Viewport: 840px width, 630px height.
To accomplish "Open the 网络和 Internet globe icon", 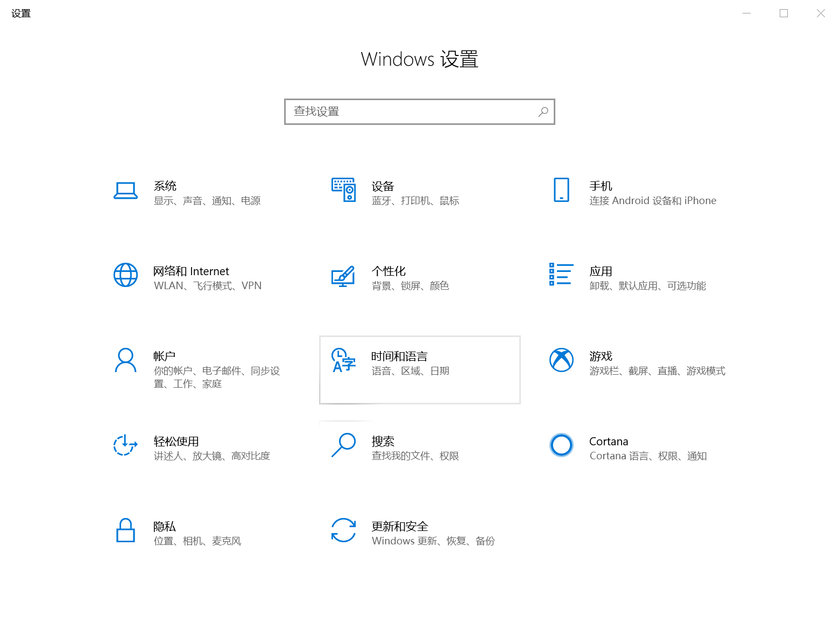I will click(x=125, y=275).
